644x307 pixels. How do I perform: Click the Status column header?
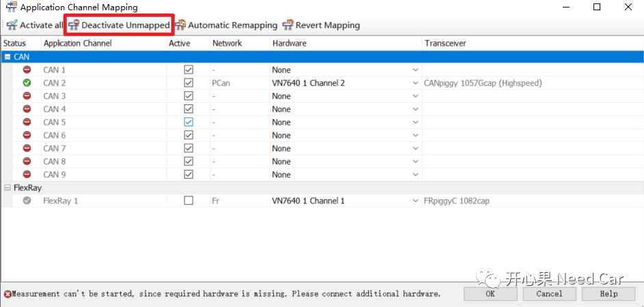(x=21, y=43)
